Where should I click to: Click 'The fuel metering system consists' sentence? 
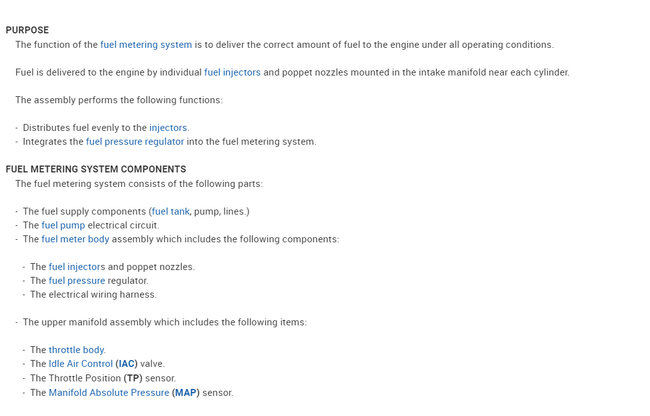[x=139, y=184]
